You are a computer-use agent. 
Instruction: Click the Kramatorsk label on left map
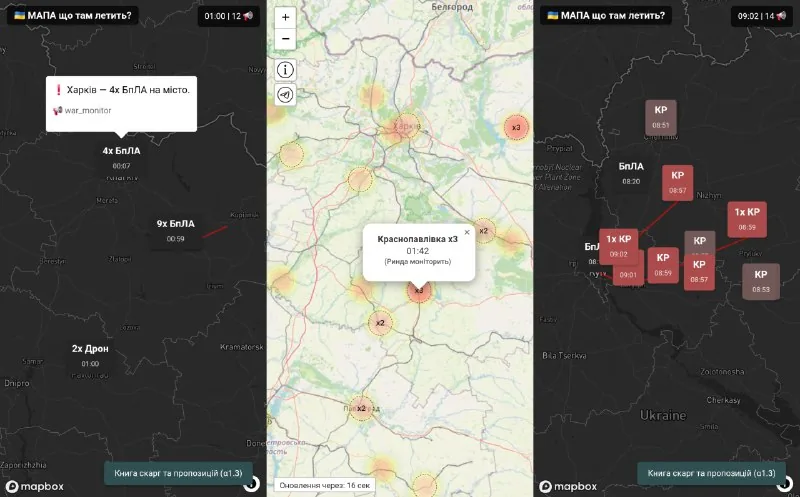(242, 347)
